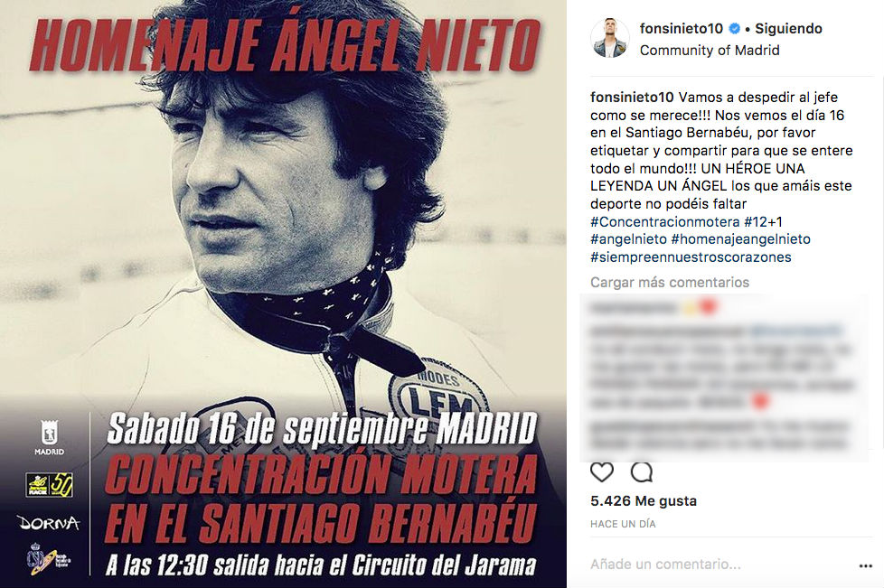This screenshot has height=588, width=884.
Task: Click the Madrid city logo on poster
Action: point(50,438)
